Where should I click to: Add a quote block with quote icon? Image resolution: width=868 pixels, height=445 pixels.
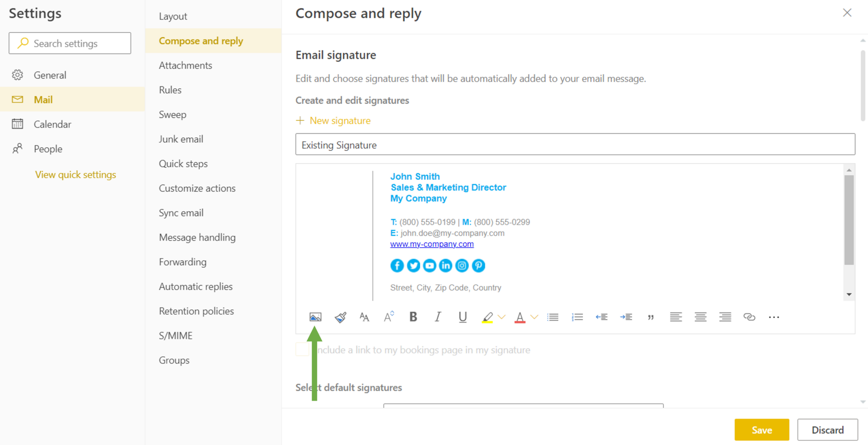[651, 317]
